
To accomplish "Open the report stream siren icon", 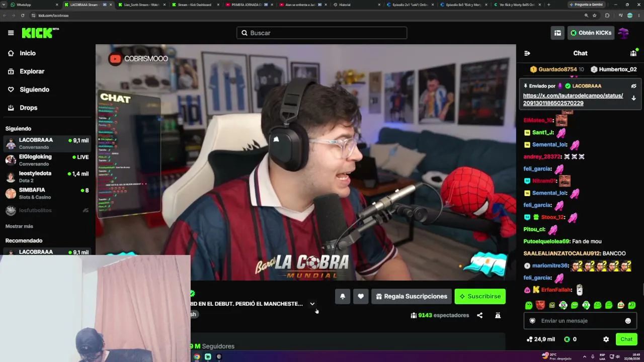I will [498, 315].
